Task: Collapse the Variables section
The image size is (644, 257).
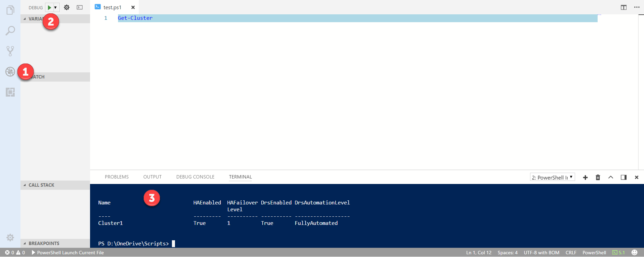Action: (55, 19)
